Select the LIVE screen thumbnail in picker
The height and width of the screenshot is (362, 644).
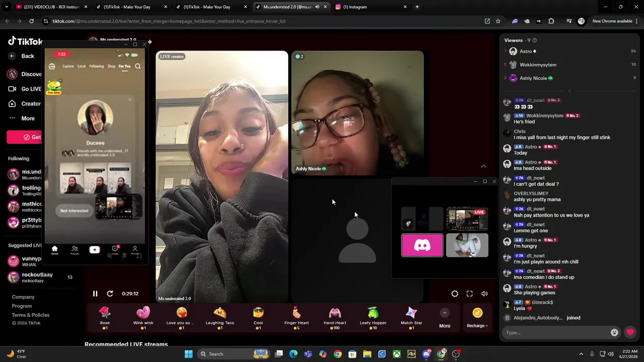[467, 219]
